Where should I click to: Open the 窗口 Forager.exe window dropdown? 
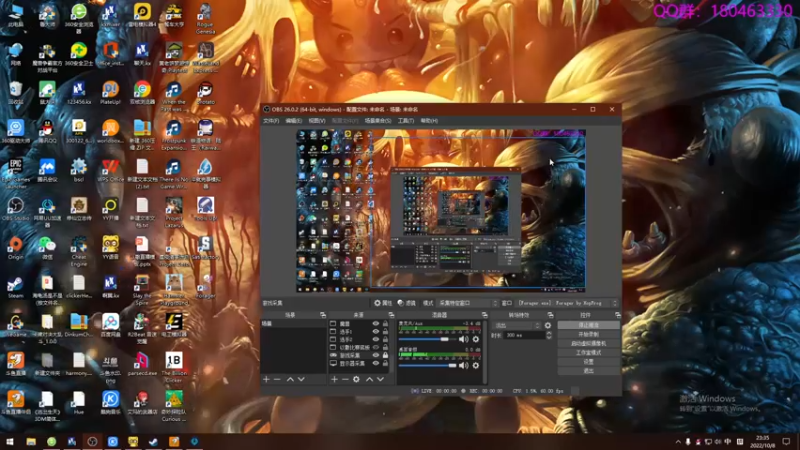pos(567,303)
